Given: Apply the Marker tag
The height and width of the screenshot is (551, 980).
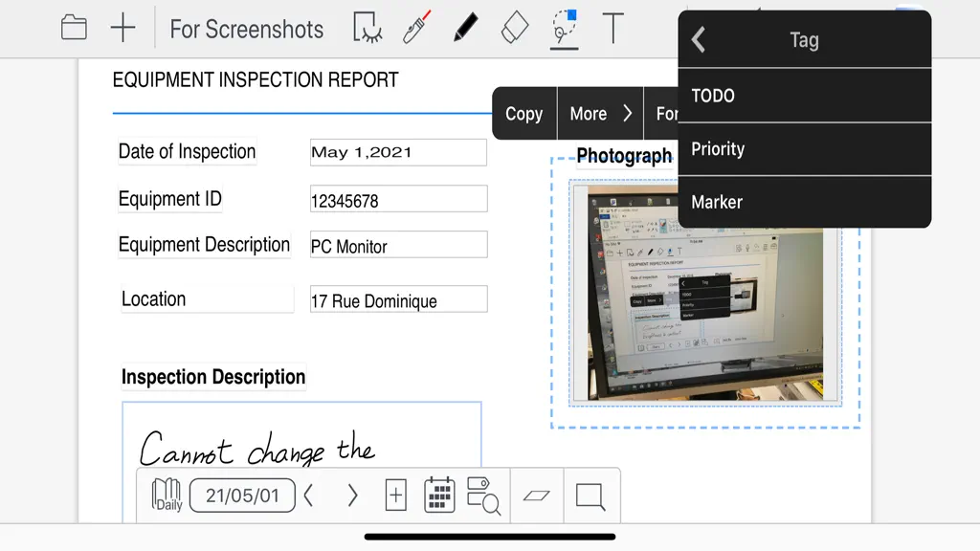Looking at the screenshot, I should tap(804, 202).
